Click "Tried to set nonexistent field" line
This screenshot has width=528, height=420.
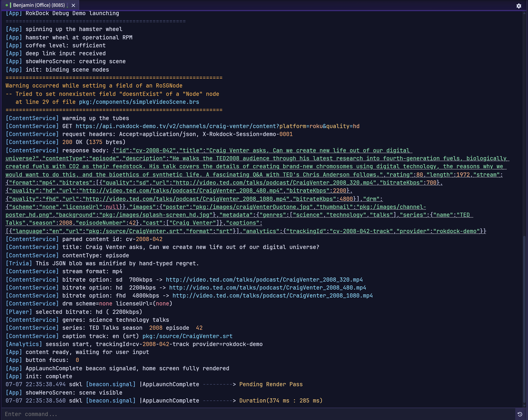[112, 94]
